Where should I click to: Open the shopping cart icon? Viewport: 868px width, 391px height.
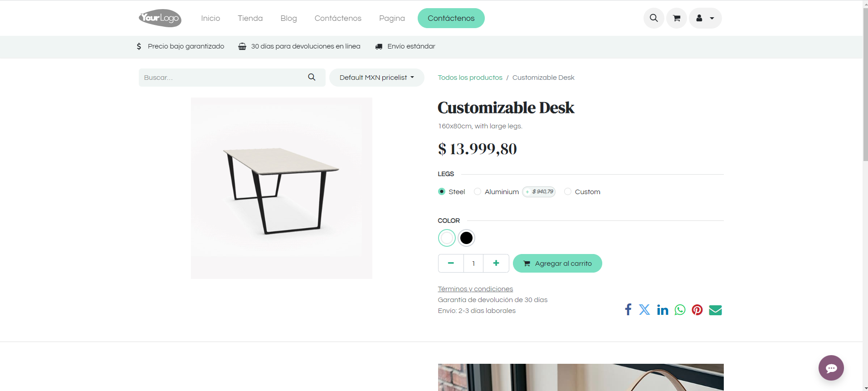677,18
